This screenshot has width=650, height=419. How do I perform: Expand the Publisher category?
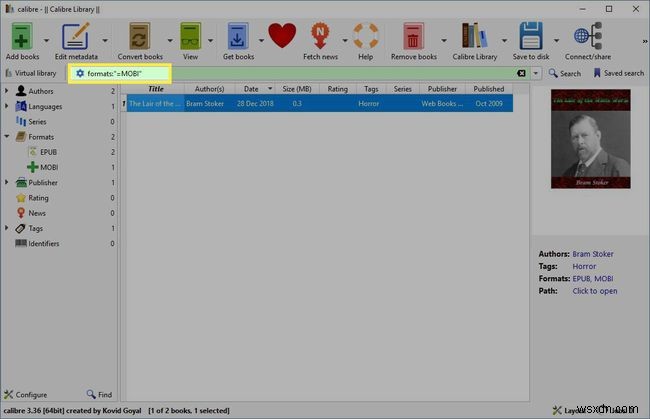[x=6, y=182]
